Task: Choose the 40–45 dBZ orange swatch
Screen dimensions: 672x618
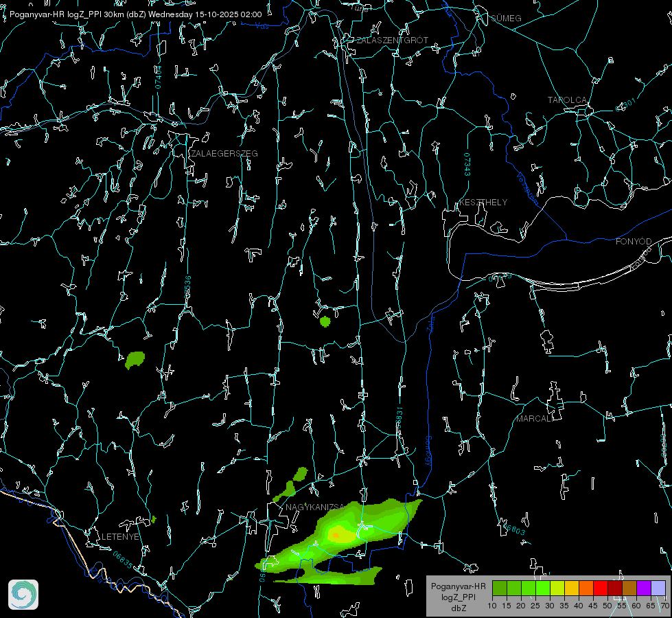Action: (586, 588)
